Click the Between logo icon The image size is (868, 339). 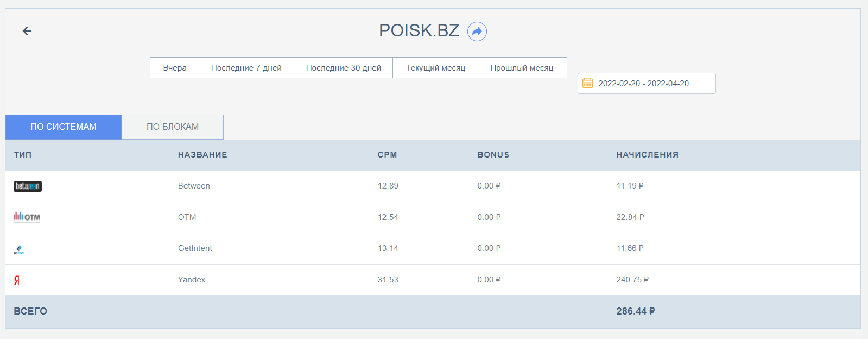tap(27, 186)
